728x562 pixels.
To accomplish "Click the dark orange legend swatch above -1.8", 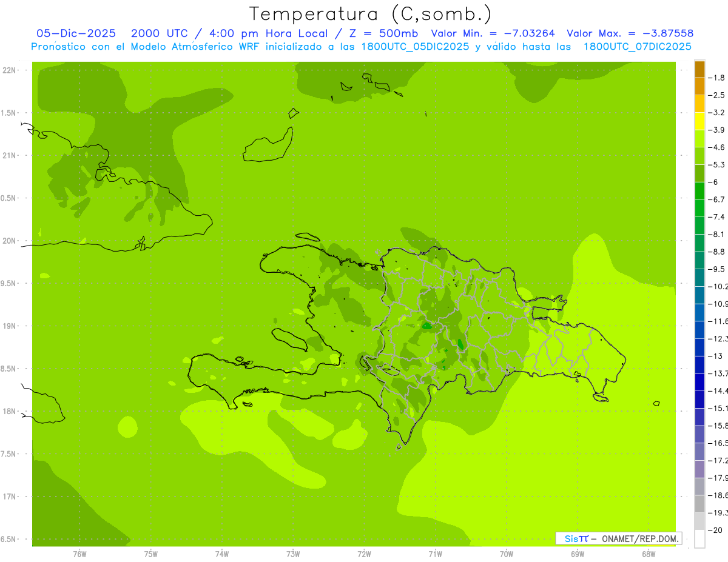I will coord(699,69).
